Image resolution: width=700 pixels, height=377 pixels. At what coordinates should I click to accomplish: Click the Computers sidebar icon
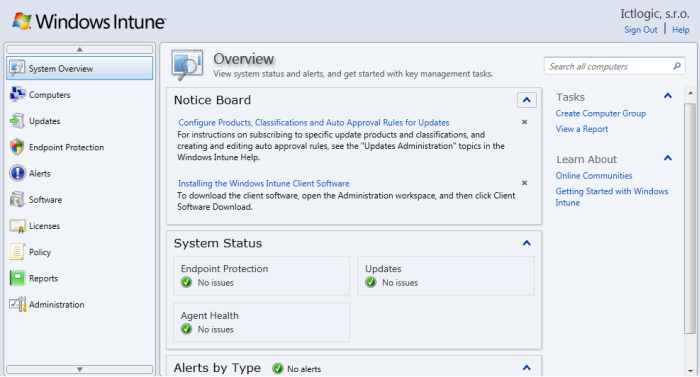(17, 95)
